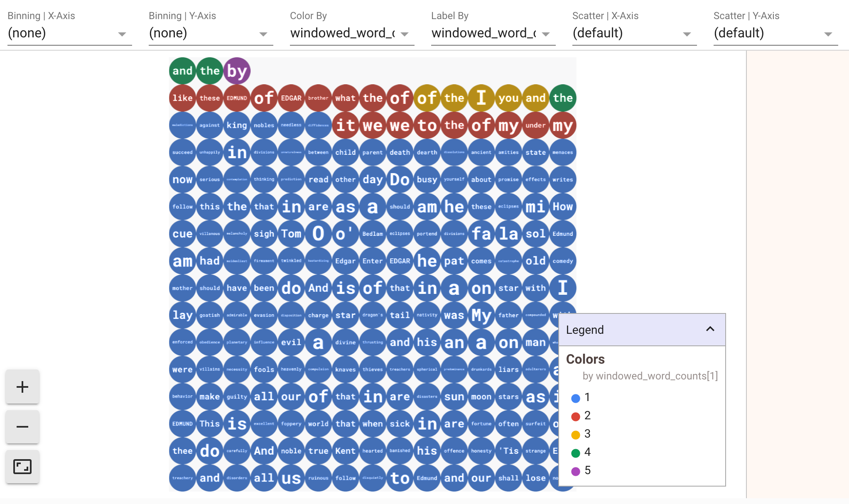
Task: Click the zoom in (+) button
Action: 22,386
